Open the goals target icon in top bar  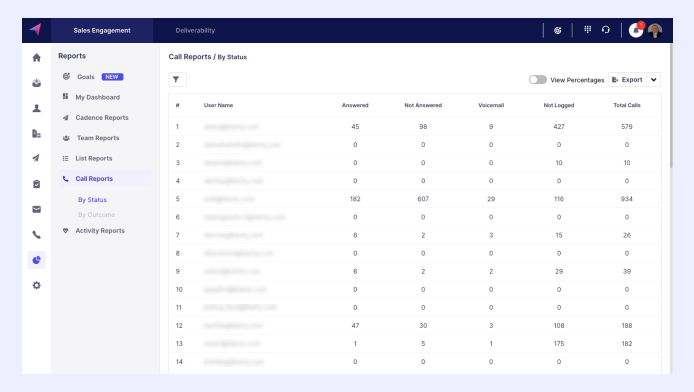click(x=558, y=30)
